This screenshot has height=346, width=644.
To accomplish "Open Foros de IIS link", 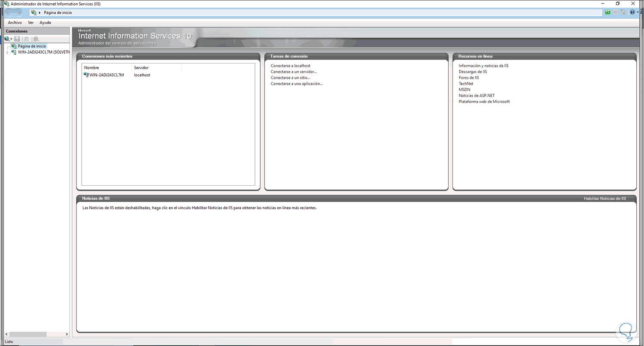I will point(469,78).
